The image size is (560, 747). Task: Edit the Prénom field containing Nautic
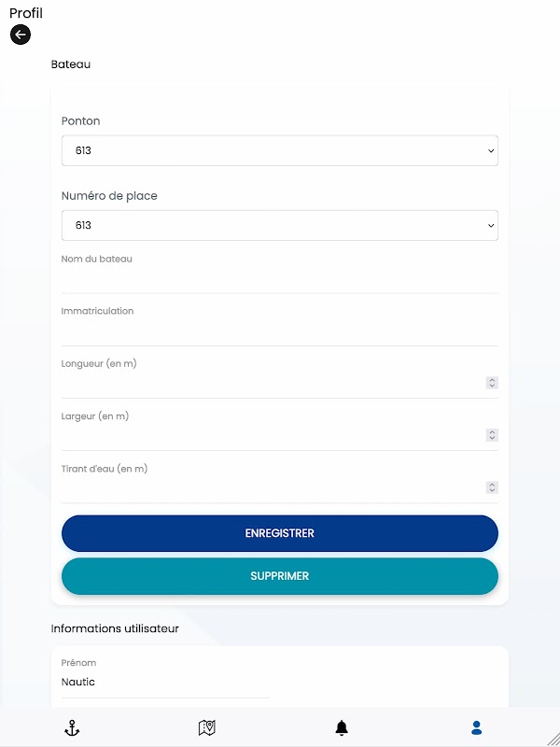click(165, 683)
